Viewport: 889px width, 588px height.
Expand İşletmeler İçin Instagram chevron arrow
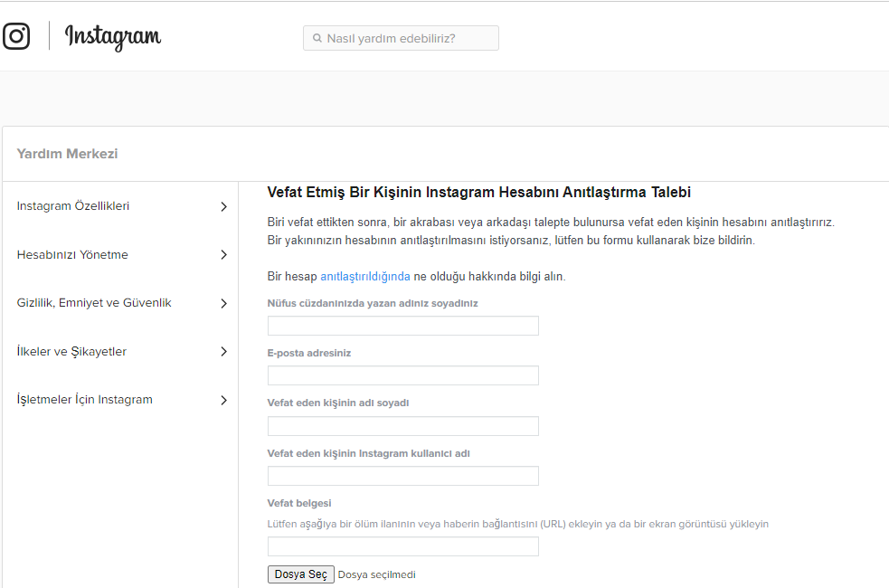[x=223, y=400]
